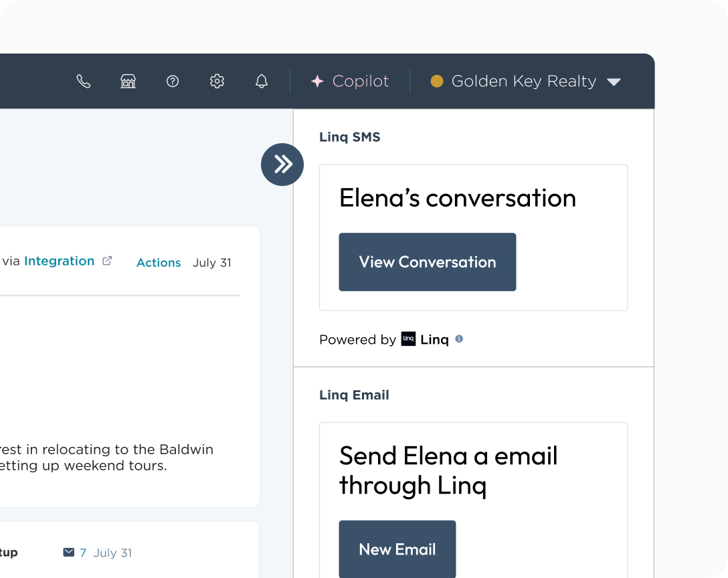Image resolution: width=728 pixels, height=578 pixels.
Task: Click the Linq logo badge beside Powered by
Action: 408,339
